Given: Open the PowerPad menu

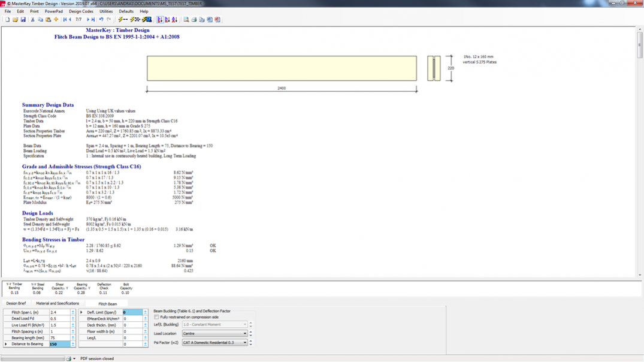Looking at the screenshot, I should click(54, 11).
